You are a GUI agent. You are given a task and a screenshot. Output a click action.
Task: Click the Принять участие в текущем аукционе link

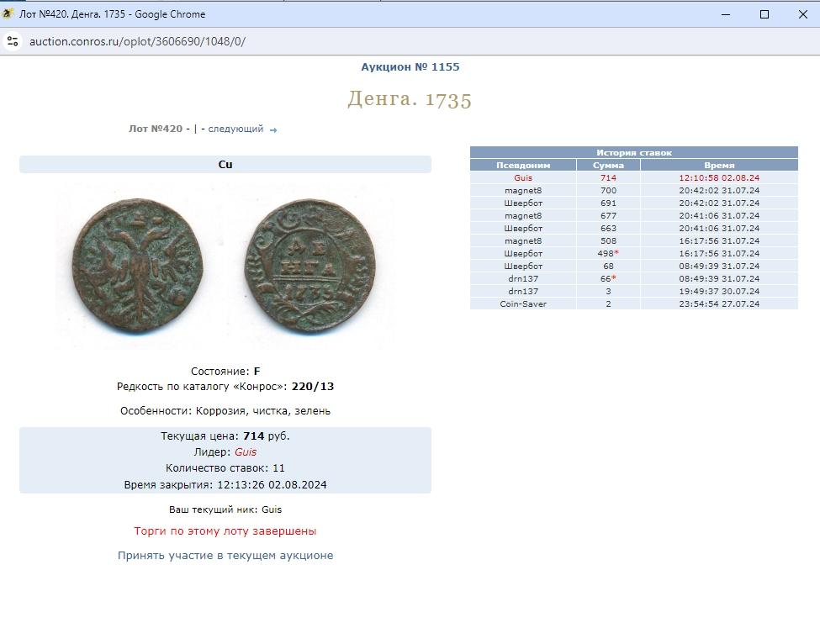(225, 555)
